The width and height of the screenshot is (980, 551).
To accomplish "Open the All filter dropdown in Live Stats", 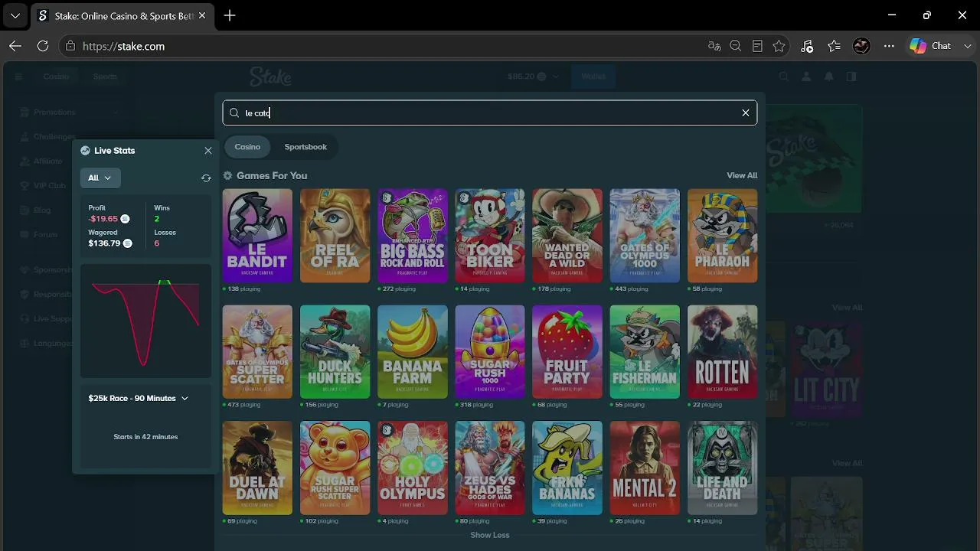I will tap(100, 178).
